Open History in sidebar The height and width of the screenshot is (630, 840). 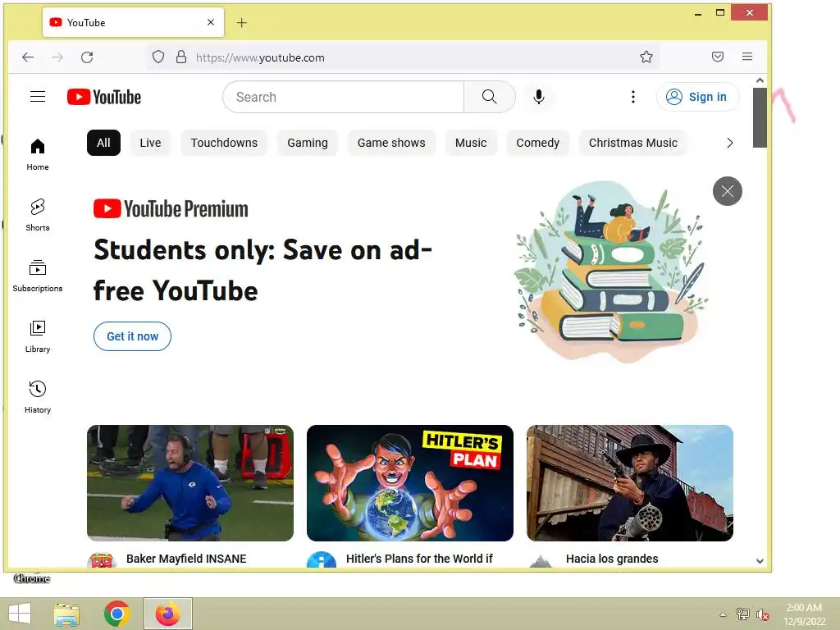38,397
